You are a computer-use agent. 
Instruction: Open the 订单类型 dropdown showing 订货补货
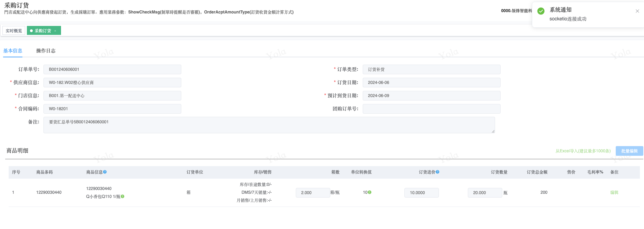coord(431,69)
